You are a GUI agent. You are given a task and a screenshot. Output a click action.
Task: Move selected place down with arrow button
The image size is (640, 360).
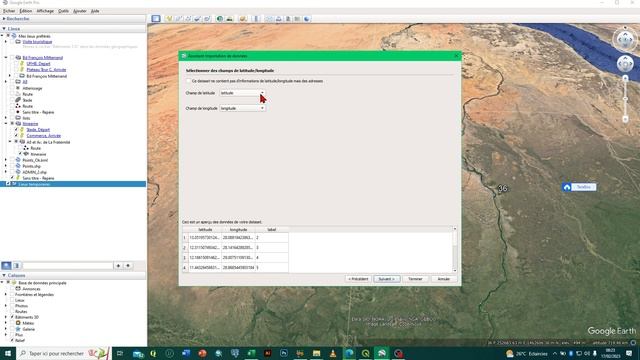click(x=128, y=266)
